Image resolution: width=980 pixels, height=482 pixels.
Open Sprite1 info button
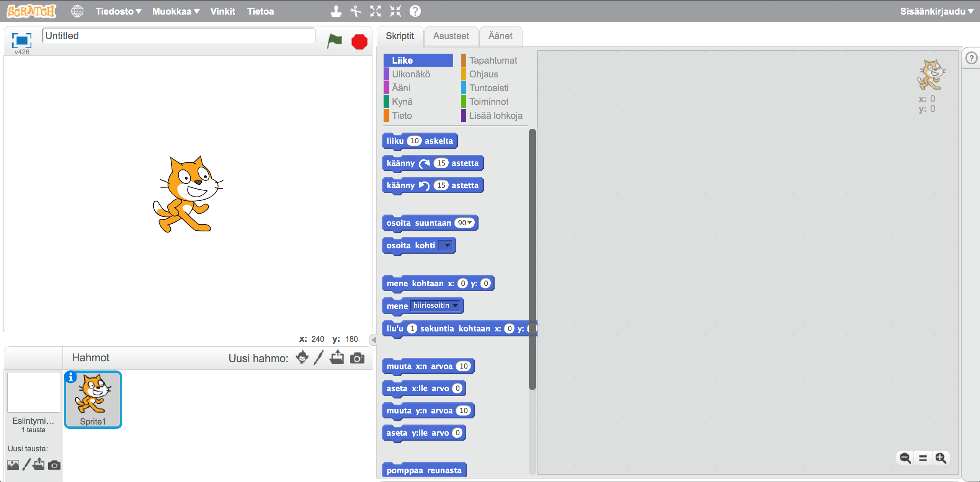pyautogui.click(x=70, y=377)
